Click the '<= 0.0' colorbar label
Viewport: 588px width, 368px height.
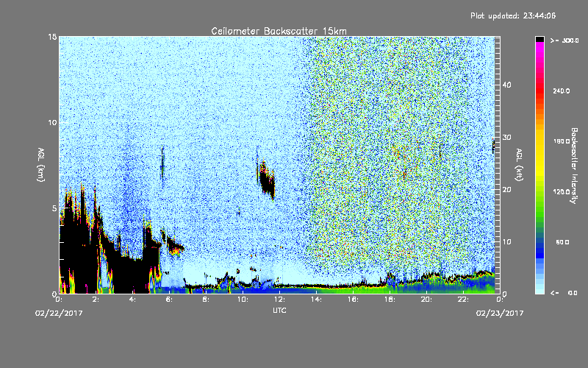point(564,293)
